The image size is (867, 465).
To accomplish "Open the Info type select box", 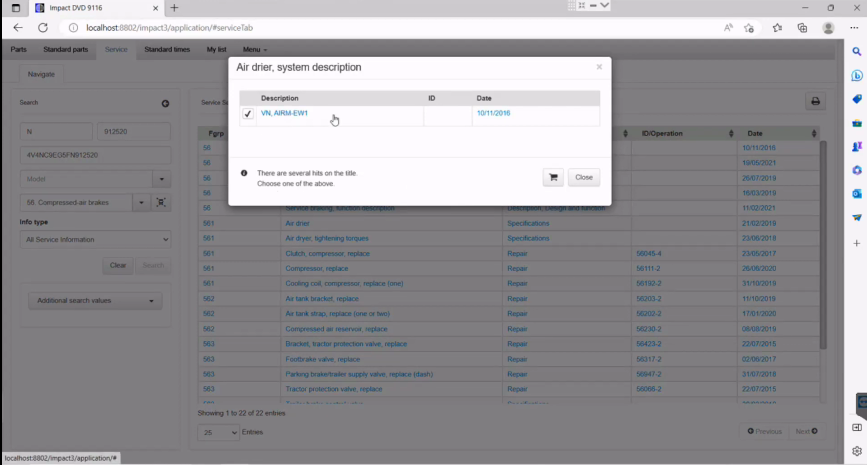I will pos(95,240).
